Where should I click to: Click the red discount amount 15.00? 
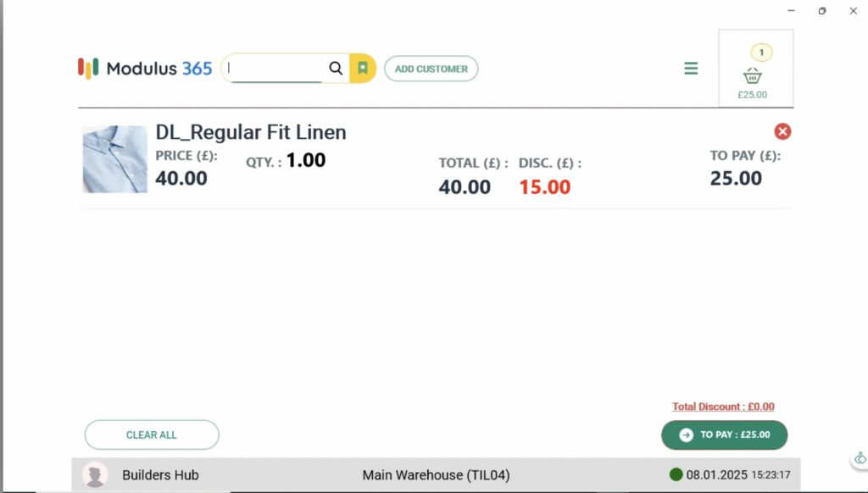point(544,187)
